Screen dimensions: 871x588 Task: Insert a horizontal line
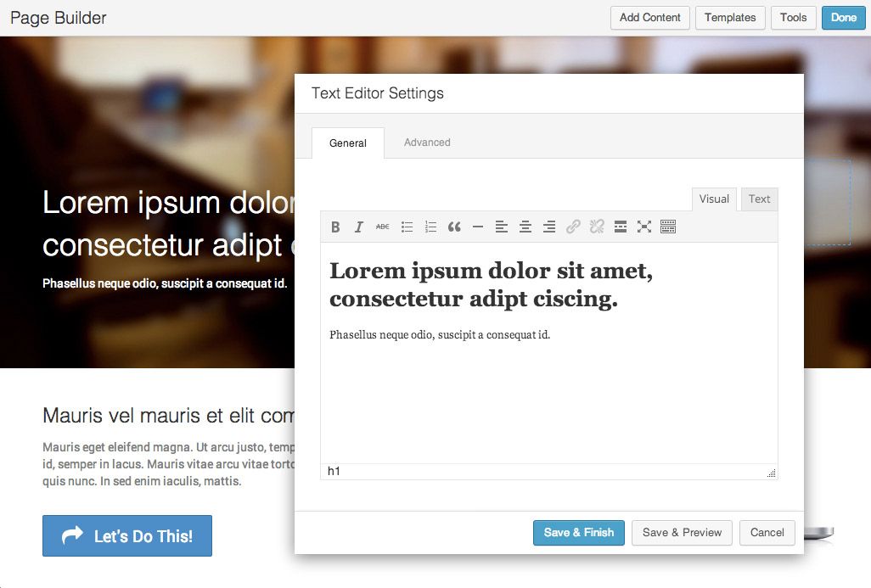478,227
